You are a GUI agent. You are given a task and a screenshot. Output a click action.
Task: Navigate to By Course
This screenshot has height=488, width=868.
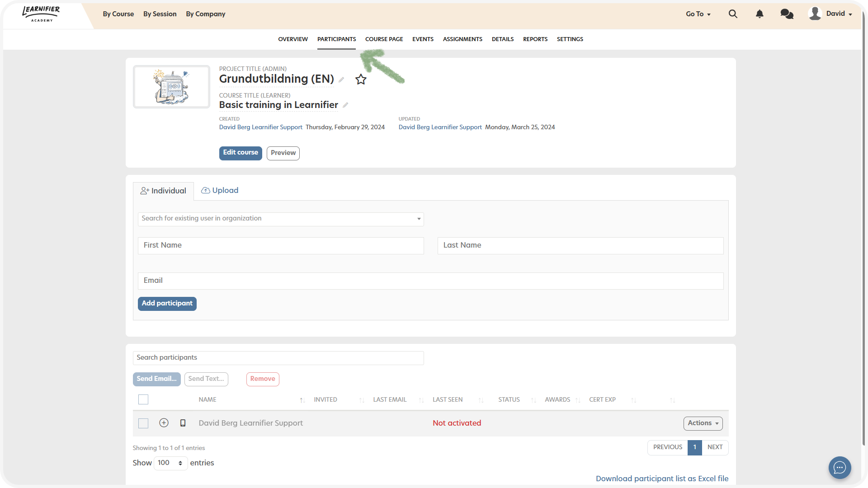118,14
